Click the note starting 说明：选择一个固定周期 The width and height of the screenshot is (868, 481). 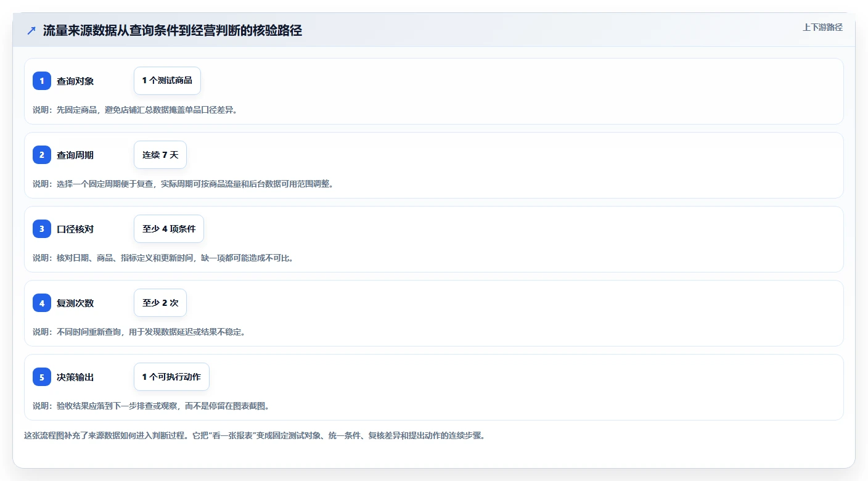coord(183,184)
